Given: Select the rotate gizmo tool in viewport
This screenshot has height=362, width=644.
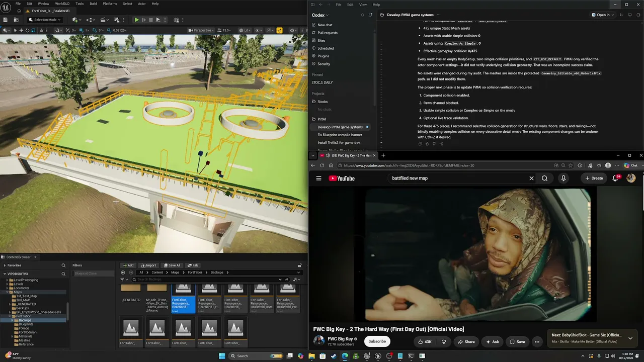Looking at the screenshot, I should click(x=27, y=30).
